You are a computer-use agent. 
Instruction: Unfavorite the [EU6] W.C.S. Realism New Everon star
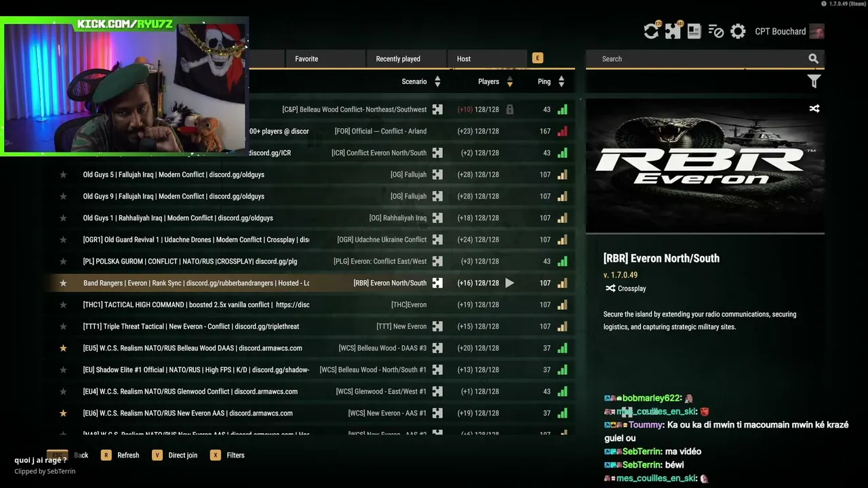(x=63, y=413)
